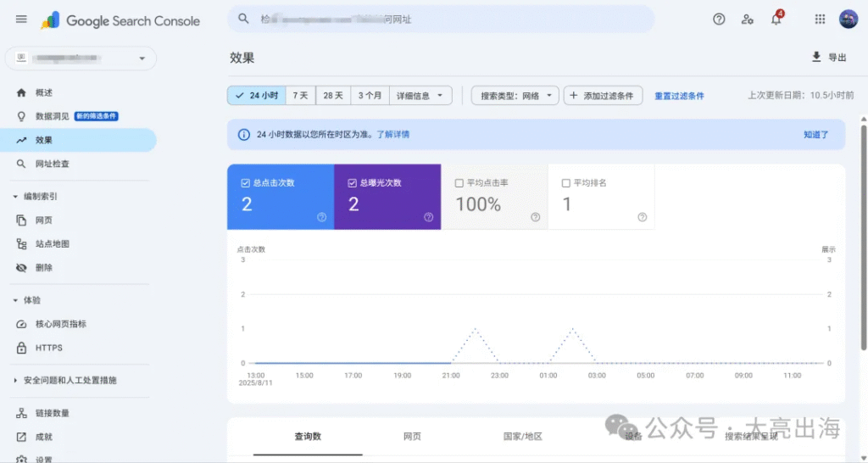Click the 重置过滤条件 link

(679, 96)
